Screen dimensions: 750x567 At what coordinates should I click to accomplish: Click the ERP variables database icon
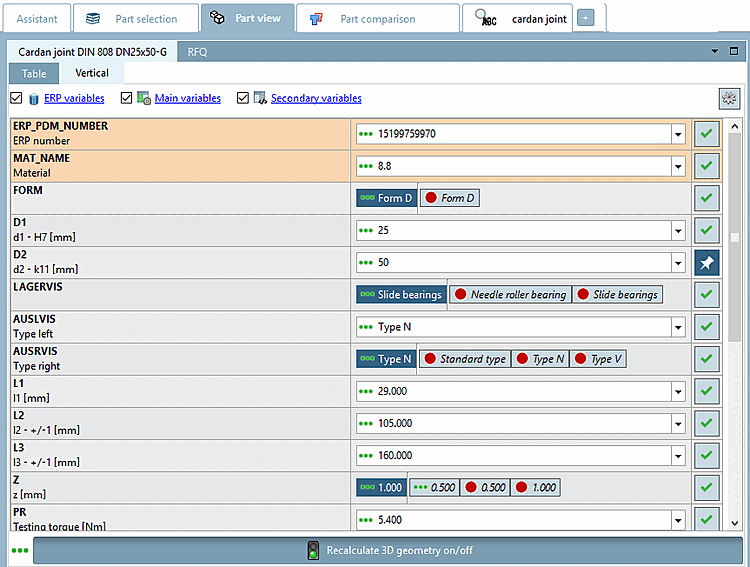click(x=33, y=99)
